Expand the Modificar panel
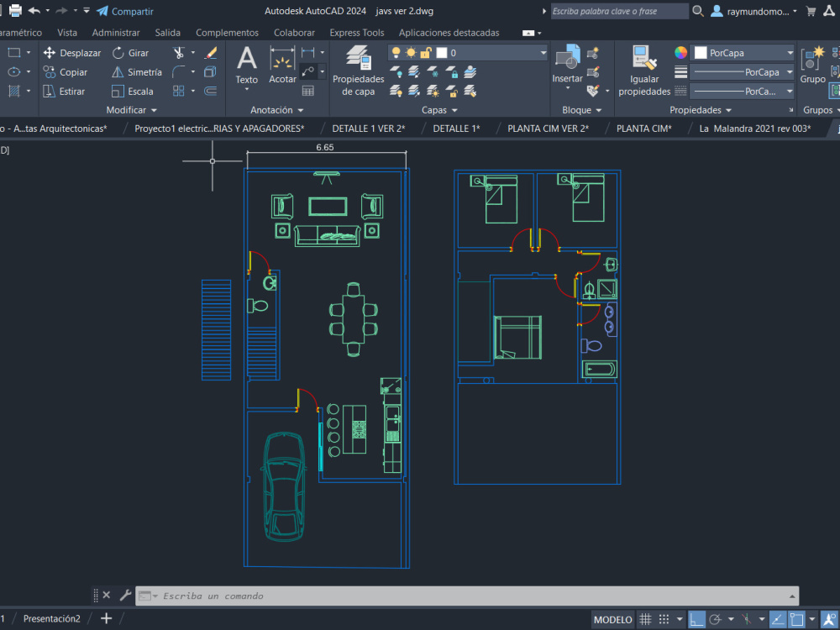The image size is (840, 630). coord(132,110)
